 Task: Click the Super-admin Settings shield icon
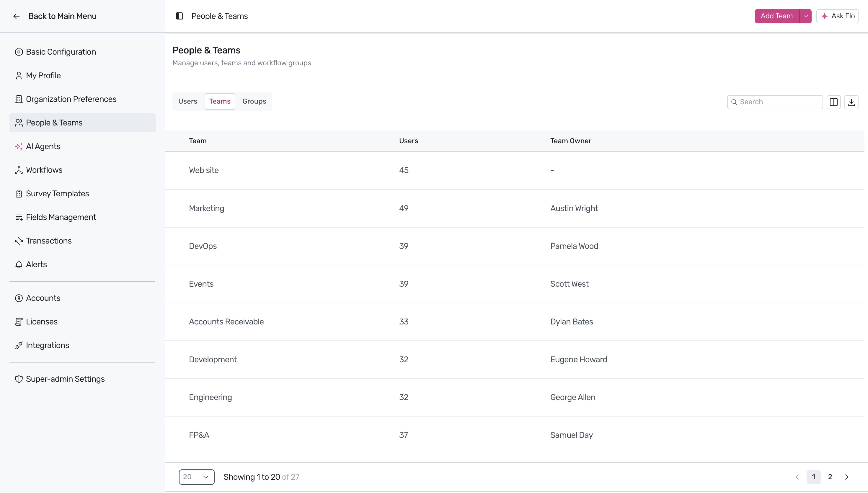pos(19,379)
